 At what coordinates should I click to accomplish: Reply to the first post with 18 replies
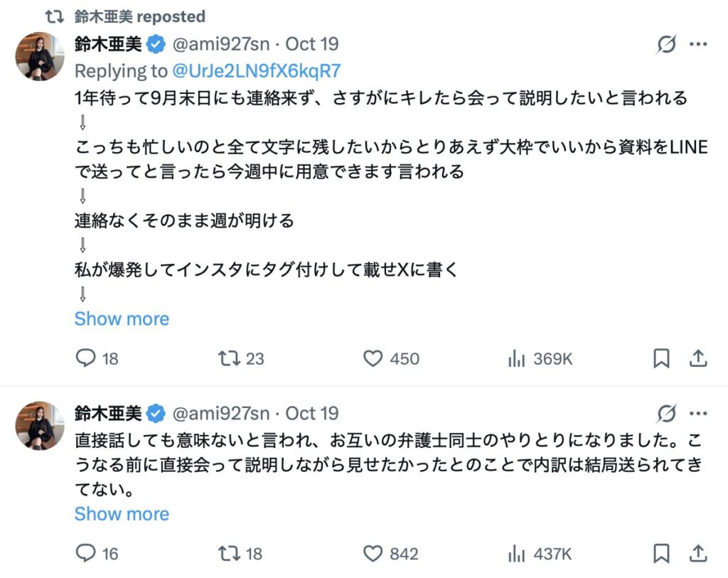[x=86, y=359]
